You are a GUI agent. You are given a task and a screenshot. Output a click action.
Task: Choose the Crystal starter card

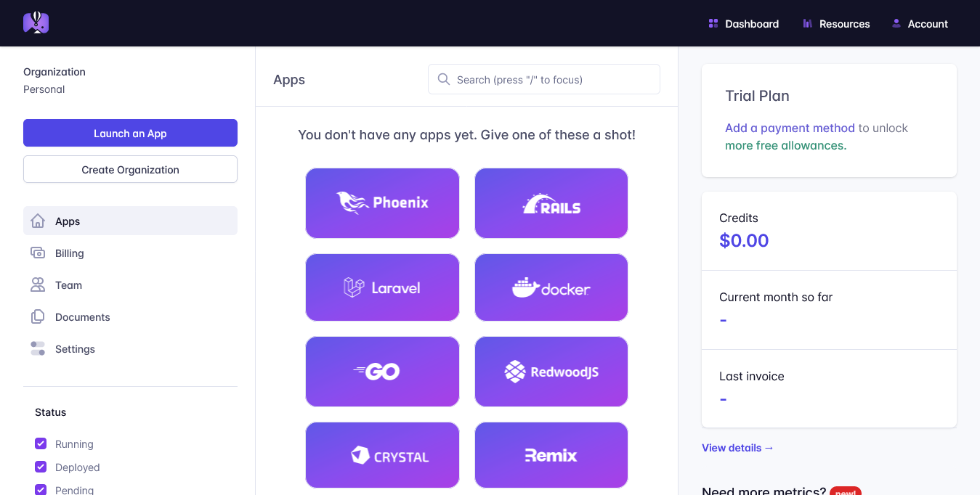point(382,455)
